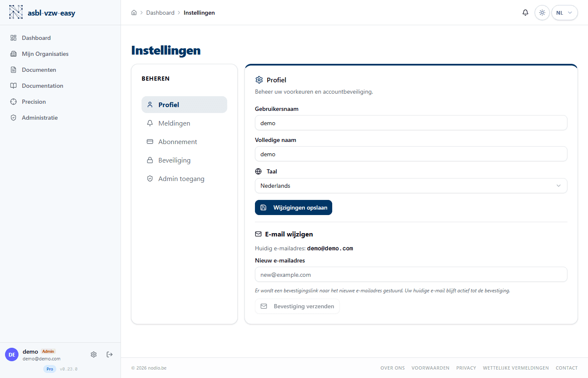Switch to the Admin toegang tab
The image size is (588, 378).
point(184,178)
